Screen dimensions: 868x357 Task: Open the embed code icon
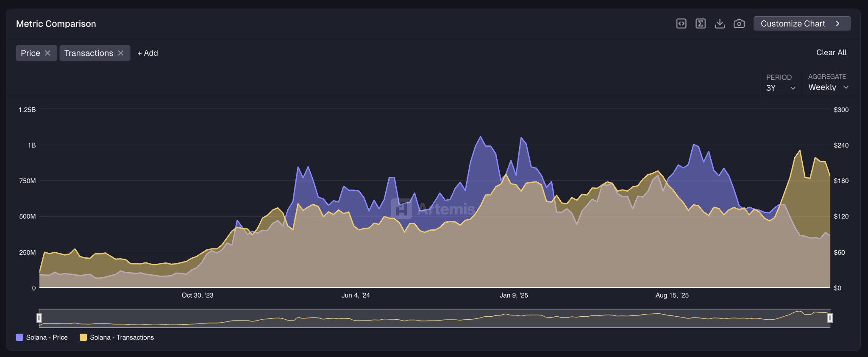pos(681,24)
